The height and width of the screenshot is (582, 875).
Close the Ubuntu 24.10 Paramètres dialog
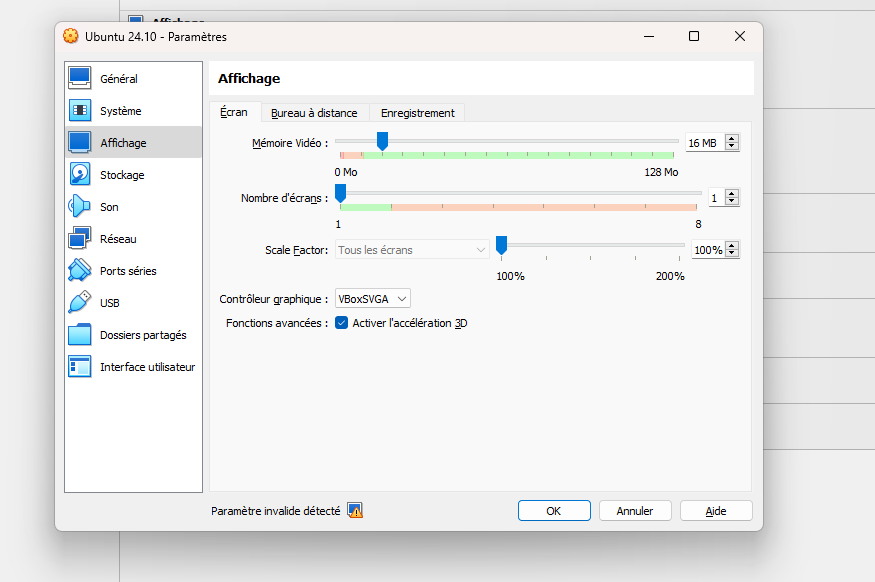point(740,36)
